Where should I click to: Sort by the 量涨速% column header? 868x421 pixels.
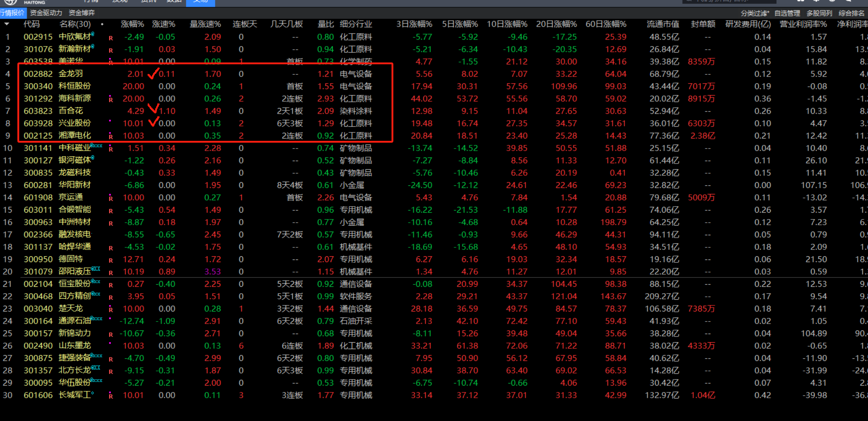tap(205, 24)
